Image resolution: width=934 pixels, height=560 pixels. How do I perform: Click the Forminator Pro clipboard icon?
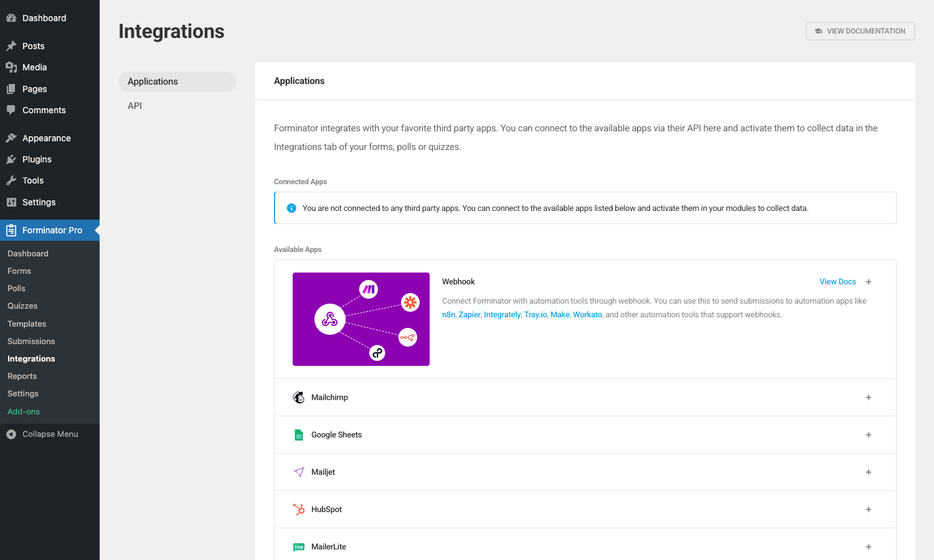coord(11,230)
